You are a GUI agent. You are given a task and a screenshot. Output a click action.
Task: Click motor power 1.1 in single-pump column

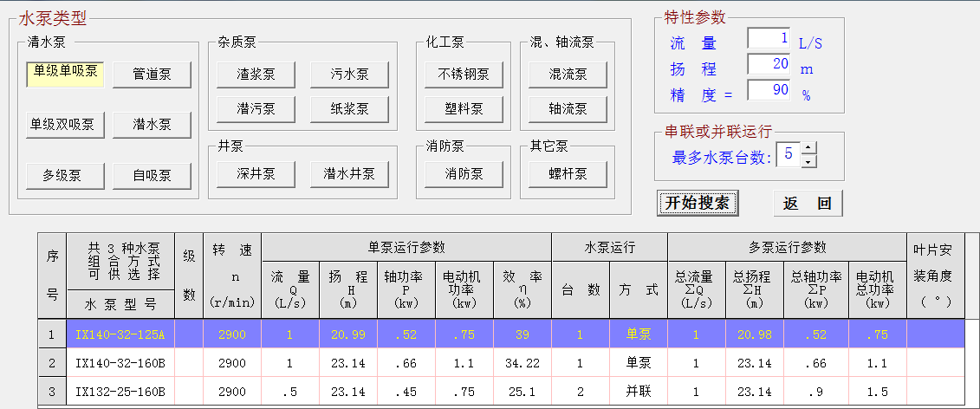[x=464, y=363]
